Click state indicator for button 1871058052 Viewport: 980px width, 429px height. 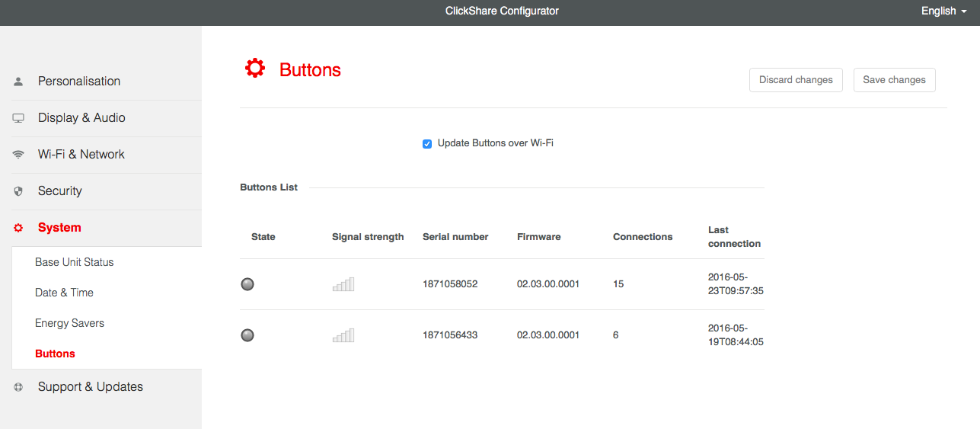247,284
